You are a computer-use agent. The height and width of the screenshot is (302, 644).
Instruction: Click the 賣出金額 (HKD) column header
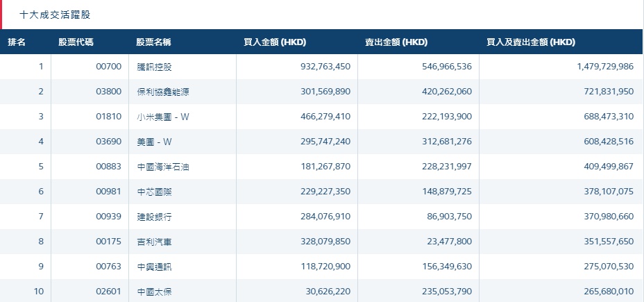click(x=396, y=42)
